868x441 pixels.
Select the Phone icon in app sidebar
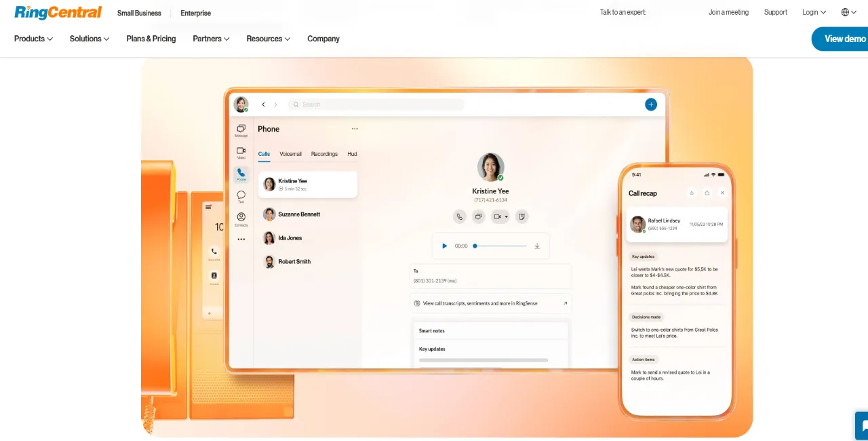(241, 174)
